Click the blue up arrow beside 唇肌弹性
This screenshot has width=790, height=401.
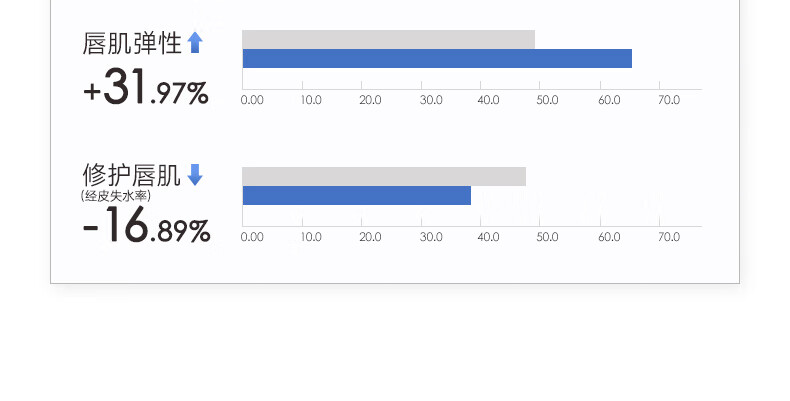tap(195, 42)
